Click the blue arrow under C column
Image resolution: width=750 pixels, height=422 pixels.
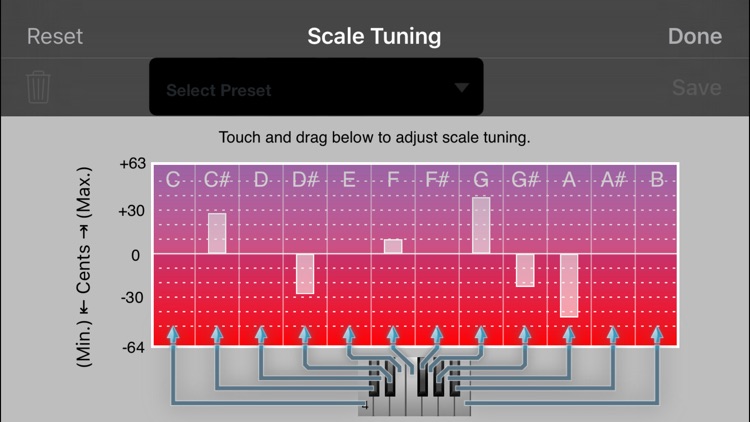[173, 334]
